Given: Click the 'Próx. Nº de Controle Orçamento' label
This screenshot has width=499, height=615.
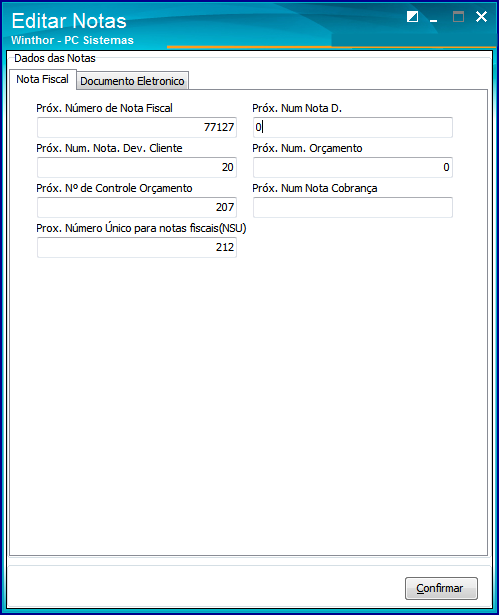Looking at the screenshot, I should (x=114, y=188).
